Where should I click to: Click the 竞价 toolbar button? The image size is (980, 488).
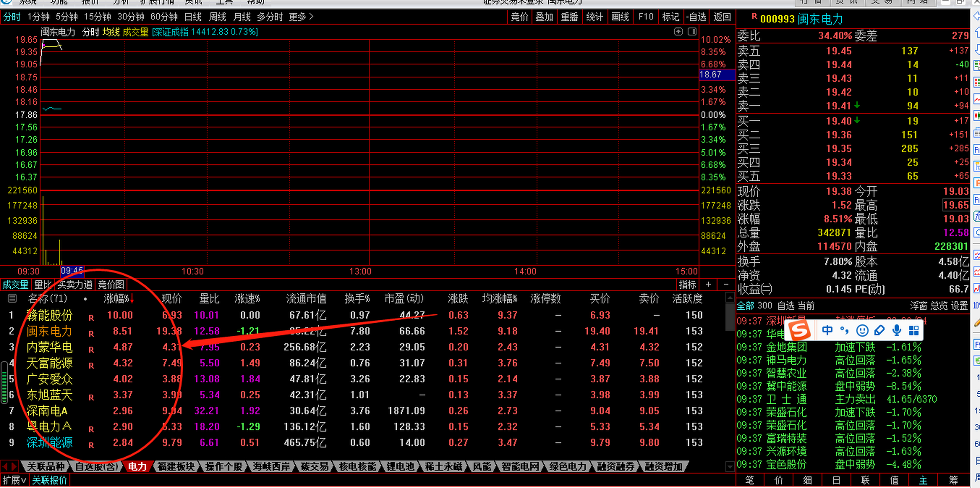click(520, 17)
